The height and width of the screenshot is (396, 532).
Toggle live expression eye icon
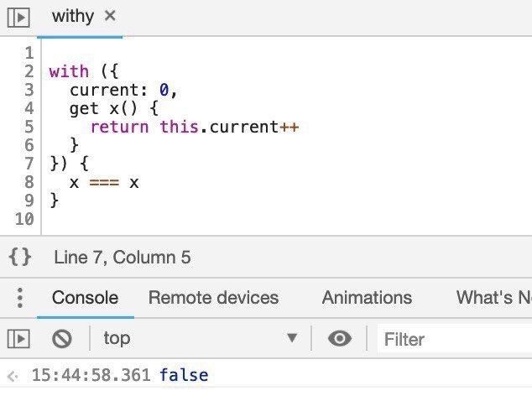(339, 338)
